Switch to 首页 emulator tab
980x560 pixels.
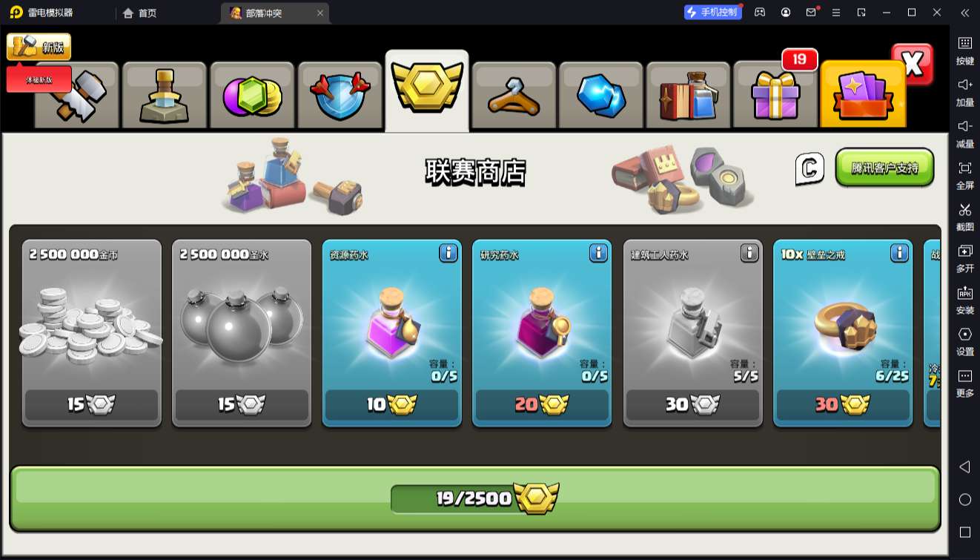[140, 13]
